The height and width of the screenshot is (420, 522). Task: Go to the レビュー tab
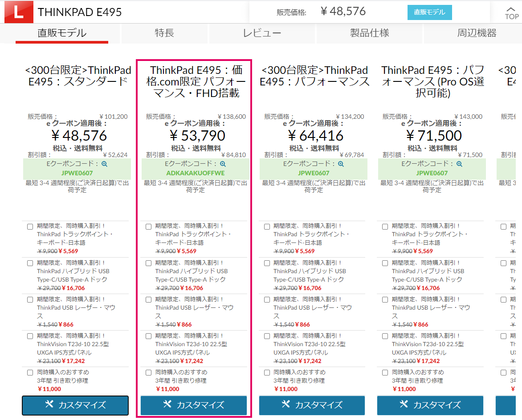[x=262, y=33]
